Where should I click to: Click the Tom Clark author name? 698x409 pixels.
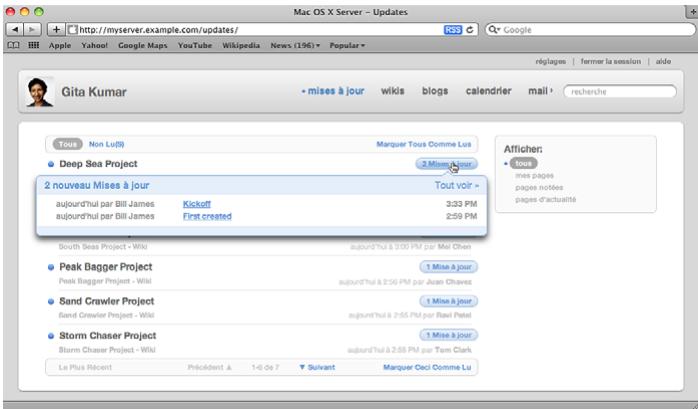[x=453, y=350]
